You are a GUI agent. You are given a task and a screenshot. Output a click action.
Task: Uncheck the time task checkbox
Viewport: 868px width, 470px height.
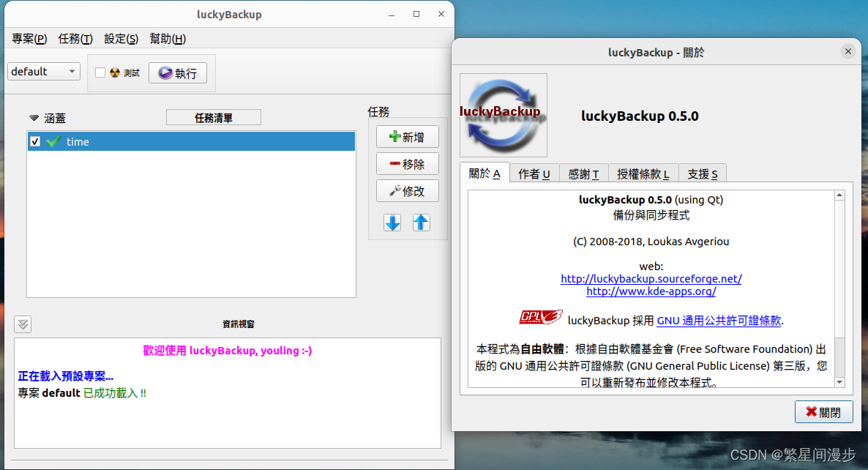tap(35, 142)
